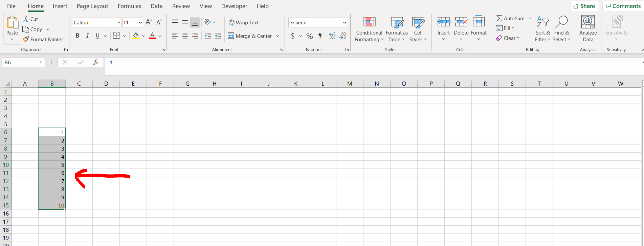This screenshot has height=246, width=644.
Task: Open Font dialog launcher
Action: tap(163, 49)
